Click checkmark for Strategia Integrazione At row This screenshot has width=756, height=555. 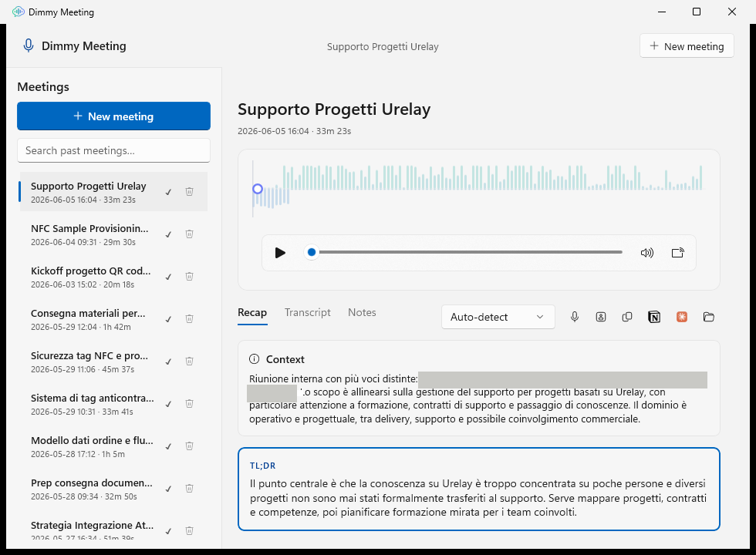pyautogui.click(x=168, y=531)
